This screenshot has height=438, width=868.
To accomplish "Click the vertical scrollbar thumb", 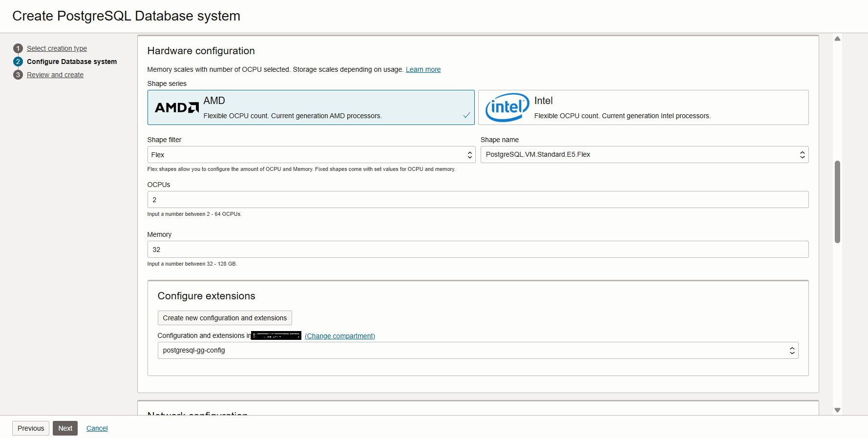I will coord(837,201).
